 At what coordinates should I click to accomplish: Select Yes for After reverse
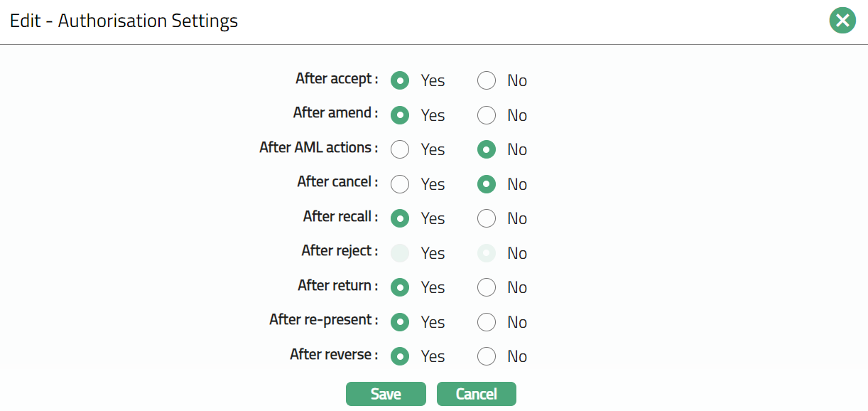(x=401, y=356)
